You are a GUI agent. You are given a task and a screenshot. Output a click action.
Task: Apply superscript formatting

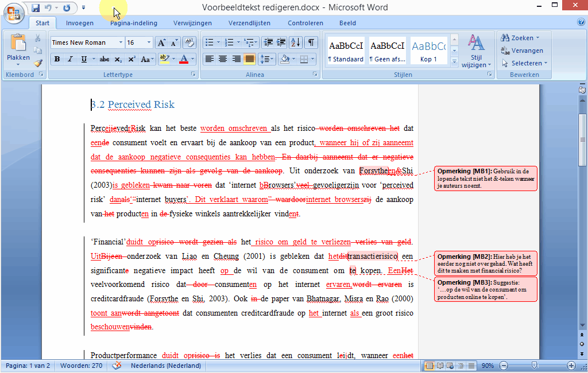pyautogui.click(x=131, y=59)
